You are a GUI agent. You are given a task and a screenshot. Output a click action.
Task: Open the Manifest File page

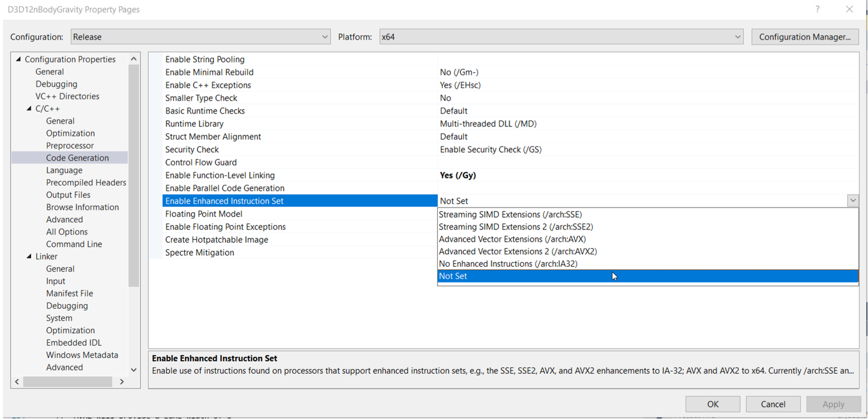pos(70,293)
